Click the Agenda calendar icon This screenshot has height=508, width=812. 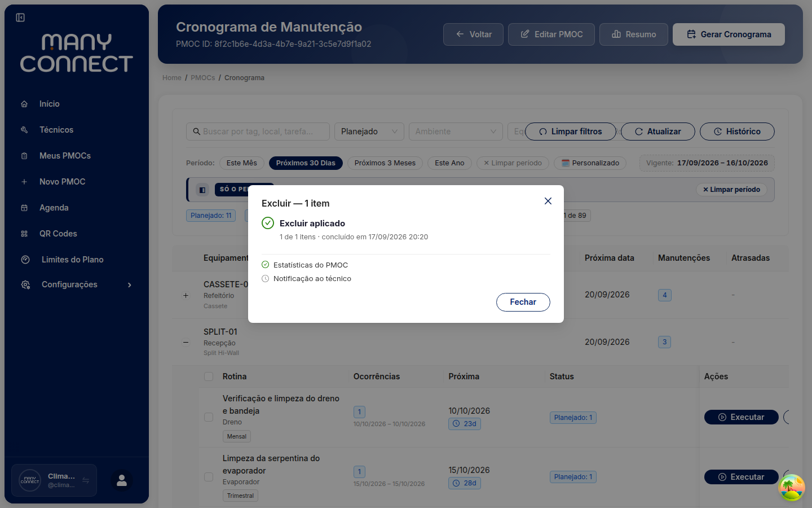(x=24, y=208)
